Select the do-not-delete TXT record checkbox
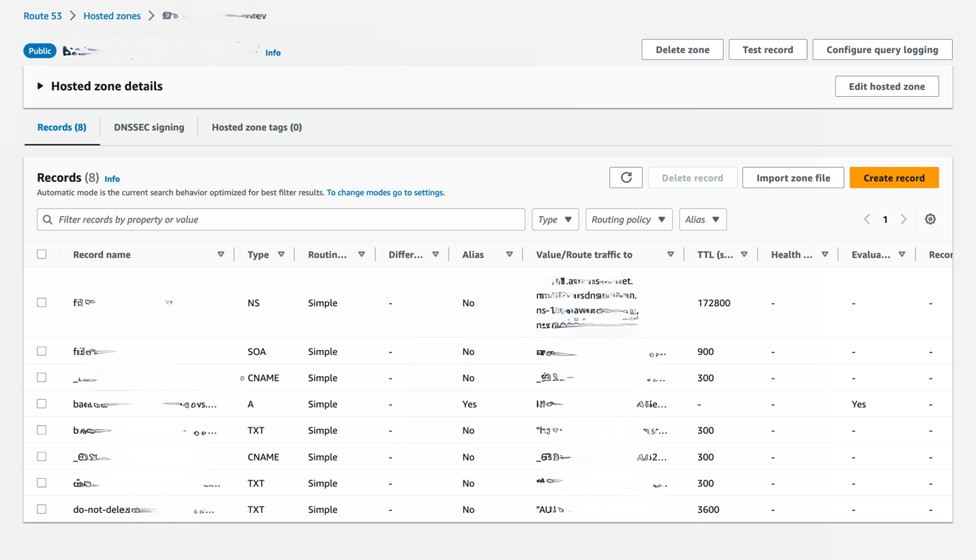This screenshot has width=976, height=560. click(x=42, y=509)
